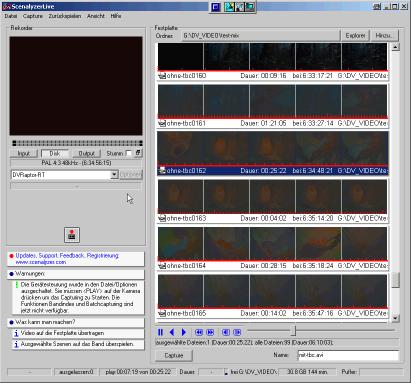Toggle the Stumm mute checkbox
The image size is (411, 383).
coord(128,153)
